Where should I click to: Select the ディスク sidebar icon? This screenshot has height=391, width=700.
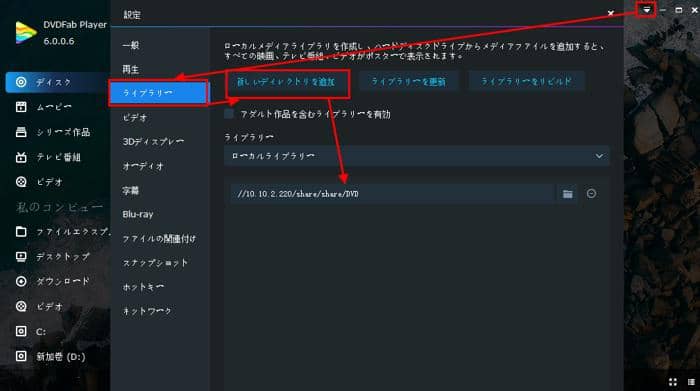point(21,82)
